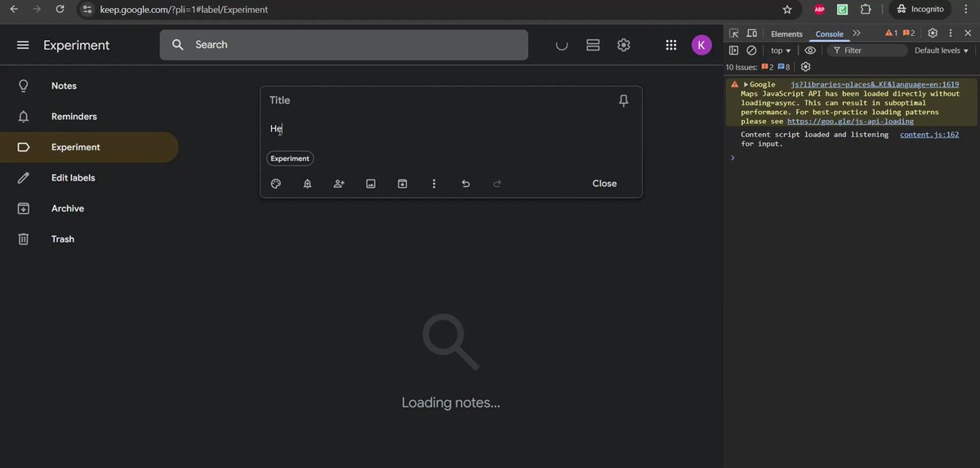This screenshot has width=980, height=468.
Task: Switch to list view layout icon
Action: (x=593, y=45)
